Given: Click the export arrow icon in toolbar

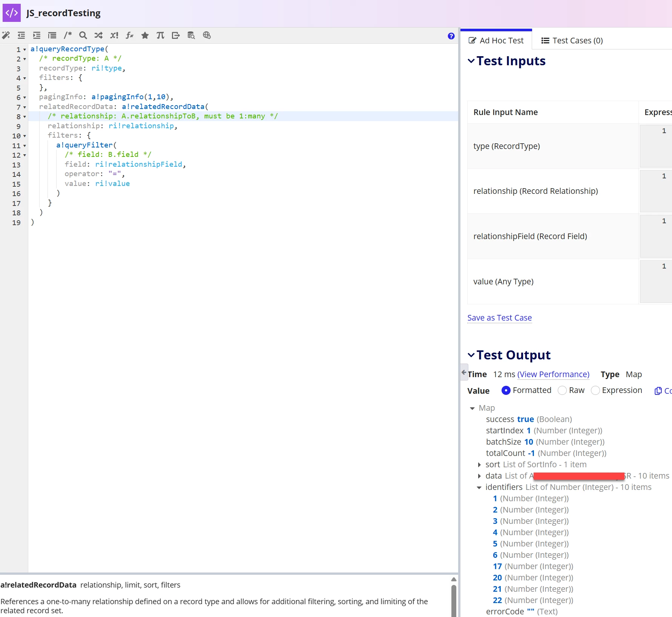Looking at the screenshot, I should coord(176,35).
